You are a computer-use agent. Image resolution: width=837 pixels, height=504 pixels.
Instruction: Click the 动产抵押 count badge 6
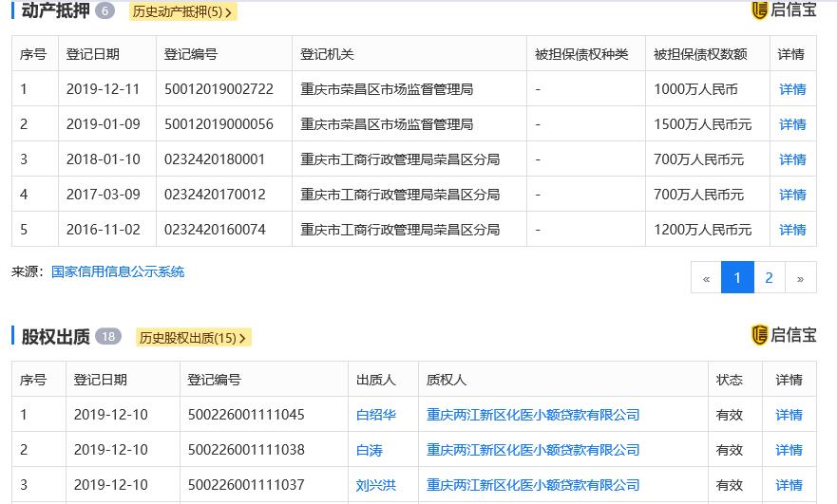[x=105, y=11]
